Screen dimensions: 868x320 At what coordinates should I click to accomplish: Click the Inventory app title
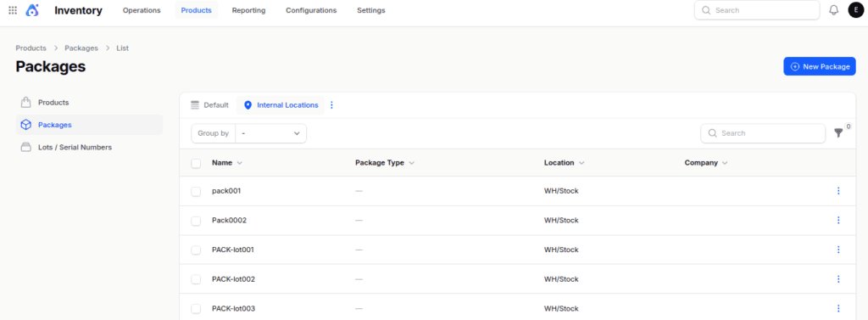[78, 10]
